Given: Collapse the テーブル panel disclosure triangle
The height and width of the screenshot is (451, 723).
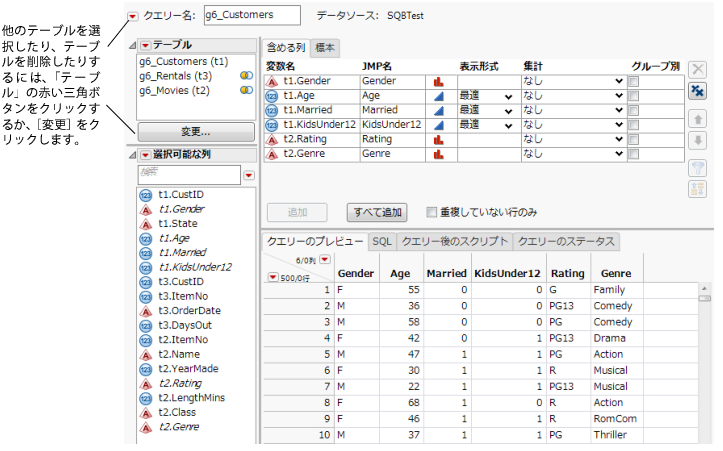Looking at the screenshot, I should tap(133, 45).
